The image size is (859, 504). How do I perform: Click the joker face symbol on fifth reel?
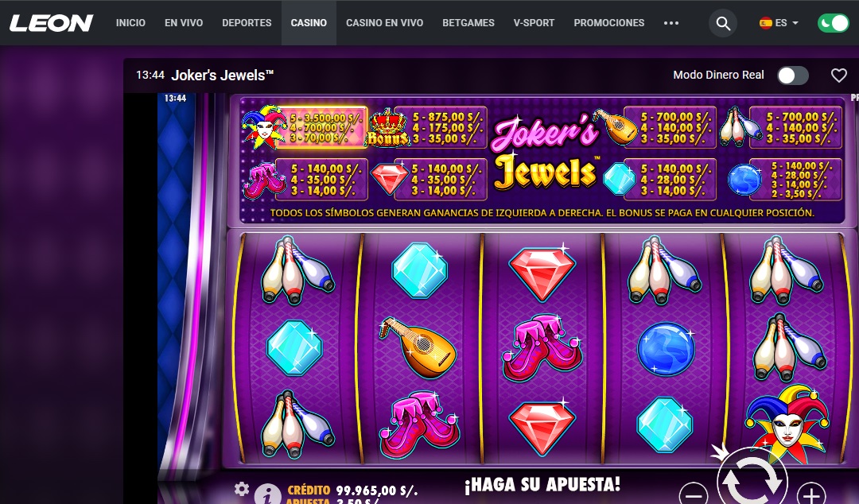coord(787,423)
